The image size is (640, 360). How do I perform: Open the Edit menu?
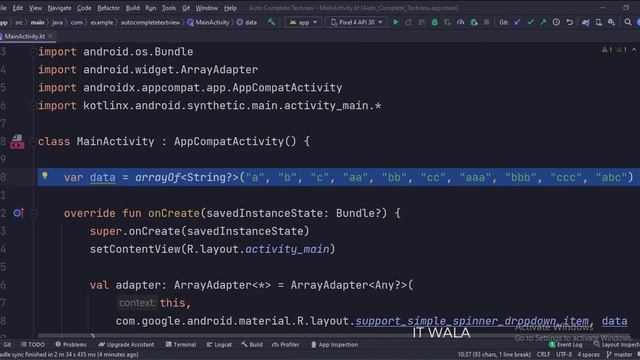point(18,8)
